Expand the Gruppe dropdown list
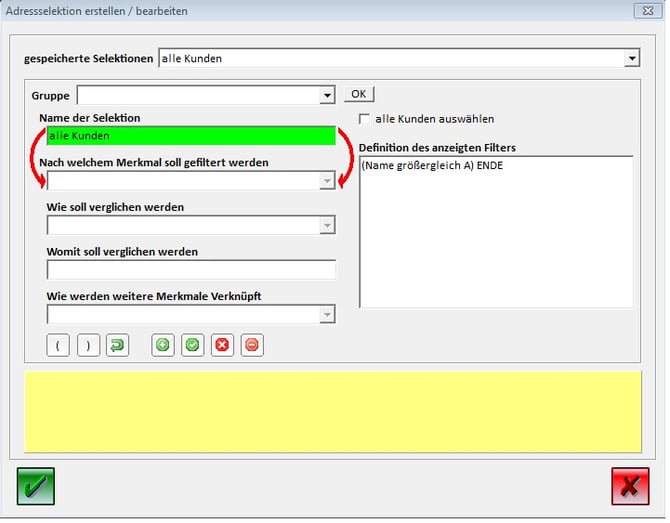 point(327,96)
